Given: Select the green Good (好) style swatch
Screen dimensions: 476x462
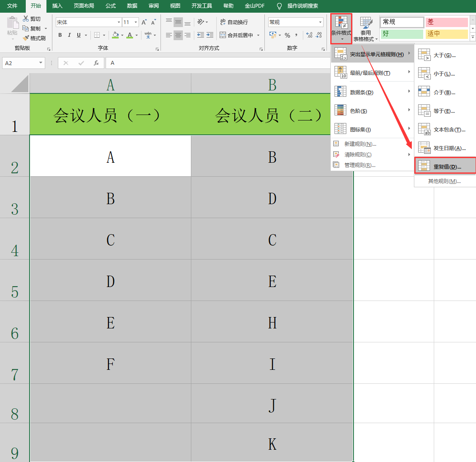Looking at the screenshot, I should 402,34.
